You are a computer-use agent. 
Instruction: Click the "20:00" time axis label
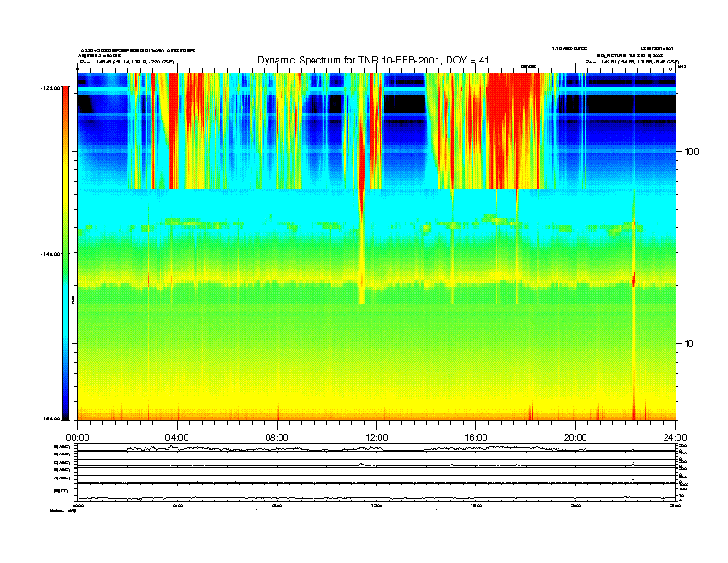[575, 438]
